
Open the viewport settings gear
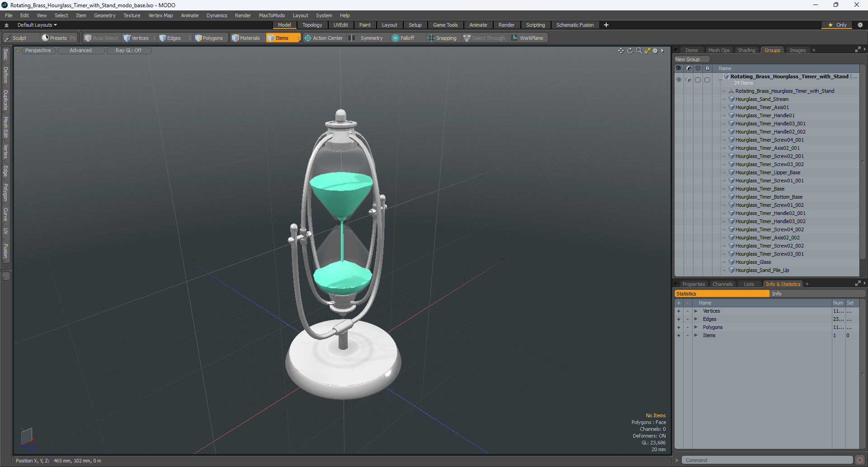pyautogui.click(x=655, y=51)
